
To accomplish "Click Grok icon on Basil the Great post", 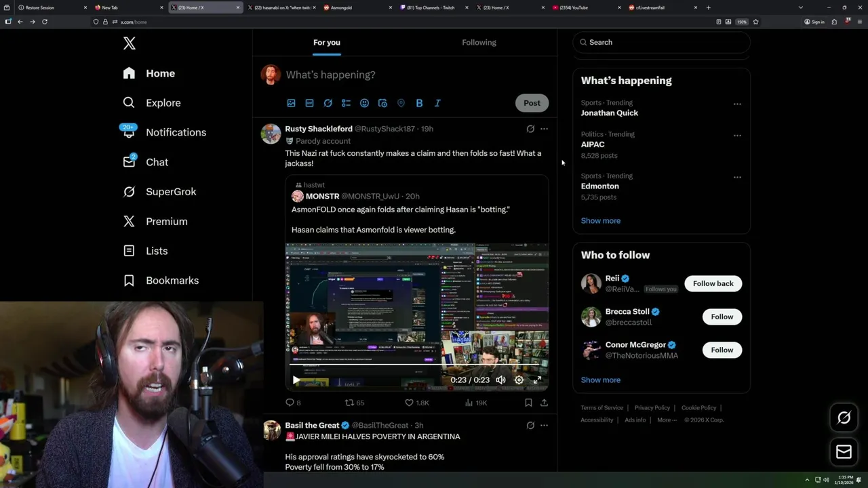I will click(530, 425).
